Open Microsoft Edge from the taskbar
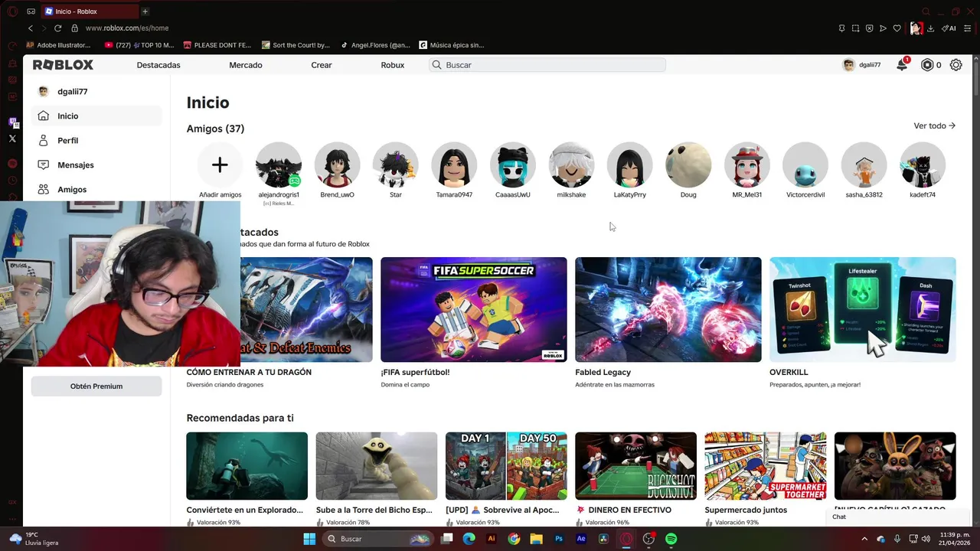The width and height of the screenshot is (980, 551). point(469,539)
